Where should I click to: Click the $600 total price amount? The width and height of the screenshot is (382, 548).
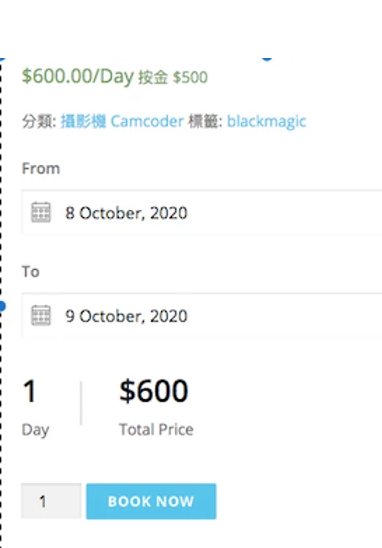(154, 391)
